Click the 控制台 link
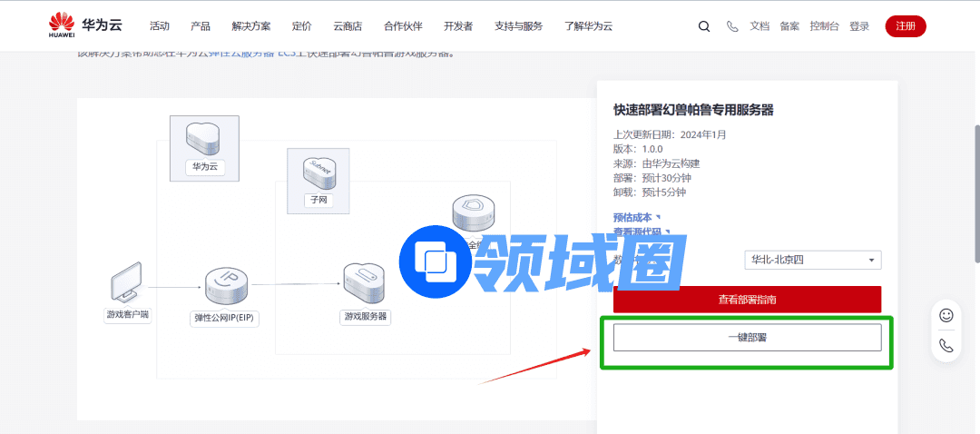The height and width of the screenshot is (434, 980). click(x=824, y=26)
